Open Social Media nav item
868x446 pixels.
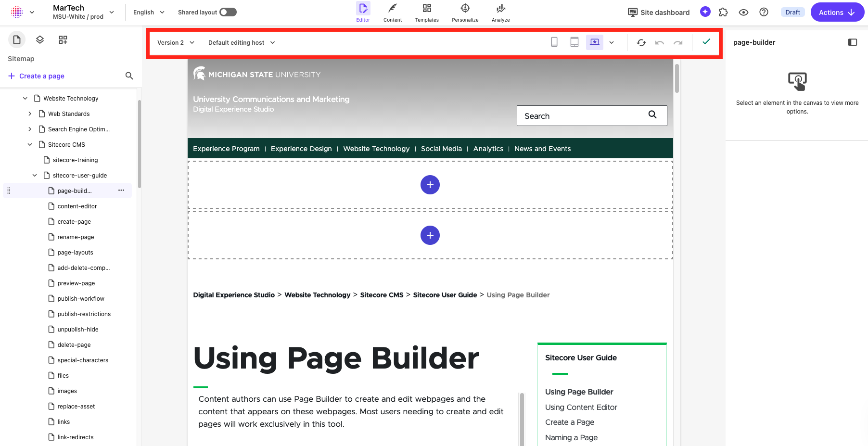click(441, 149)
